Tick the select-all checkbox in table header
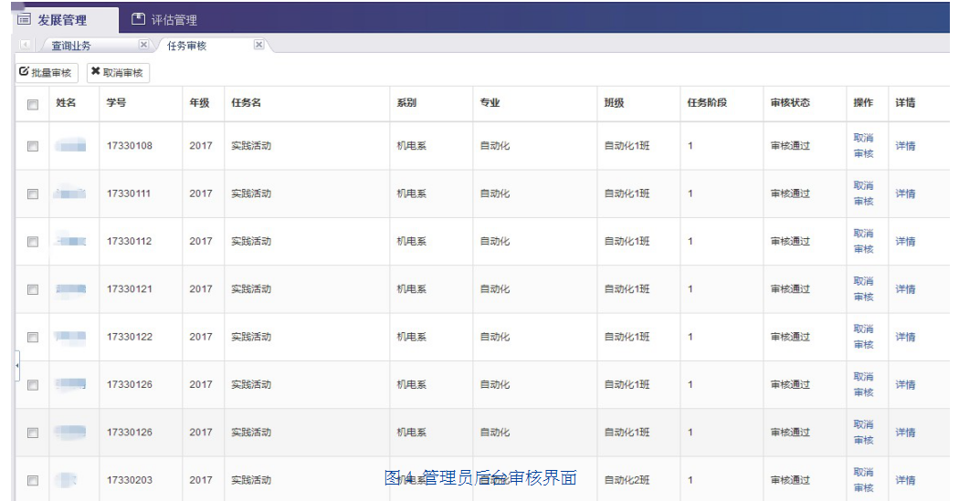This screenshot has height=501, width=980. (x=33, y=104)
